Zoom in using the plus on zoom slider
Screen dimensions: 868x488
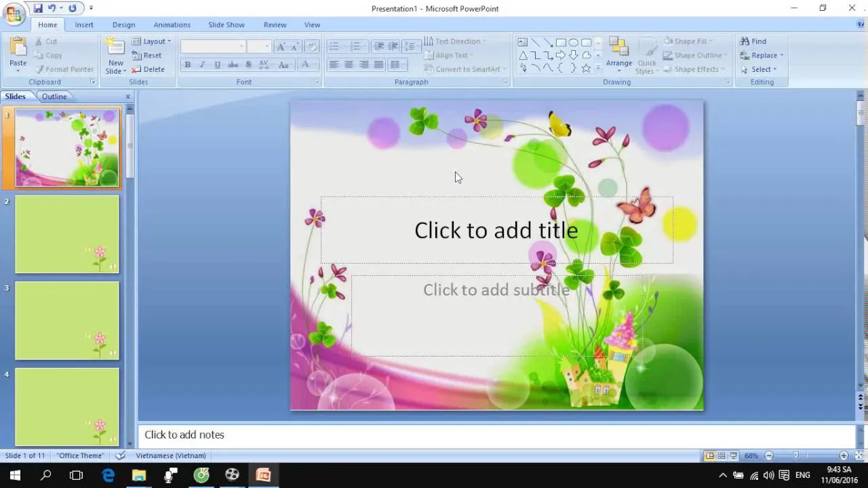tap(843, 455)
